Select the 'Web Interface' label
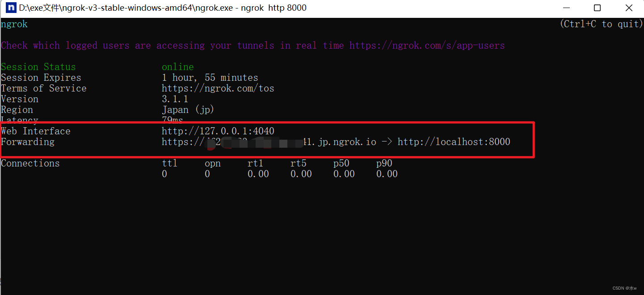Screen dimensions: 644x295 36,131
